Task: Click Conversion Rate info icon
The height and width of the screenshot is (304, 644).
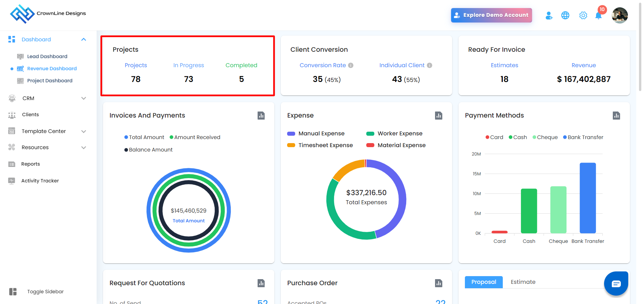Action: [351, 66]
